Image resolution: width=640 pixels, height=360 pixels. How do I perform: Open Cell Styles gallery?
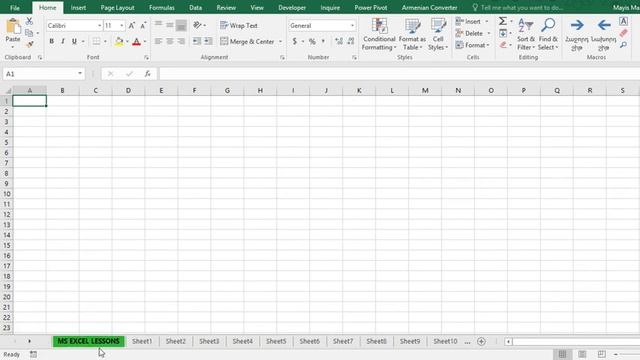(x=438, y=34)
